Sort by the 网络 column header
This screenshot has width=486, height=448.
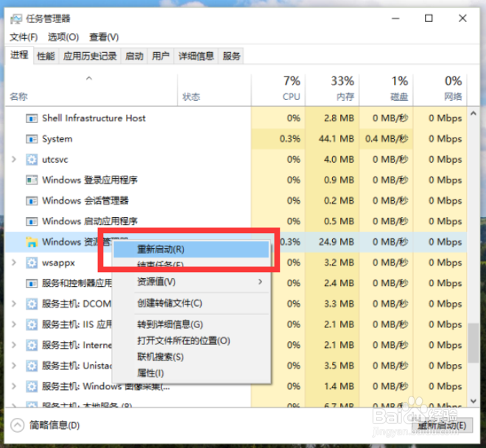tap(440, 90)
